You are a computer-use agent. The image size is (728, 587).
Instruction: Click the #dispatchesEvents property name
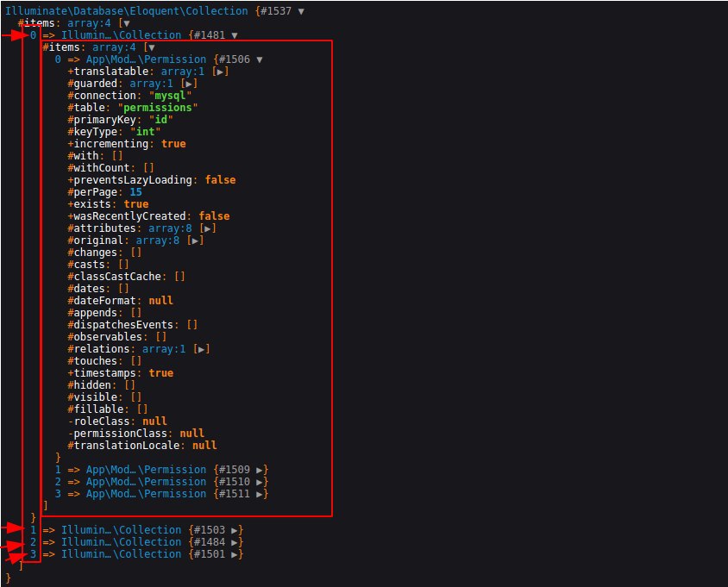(x=120, y=325)
